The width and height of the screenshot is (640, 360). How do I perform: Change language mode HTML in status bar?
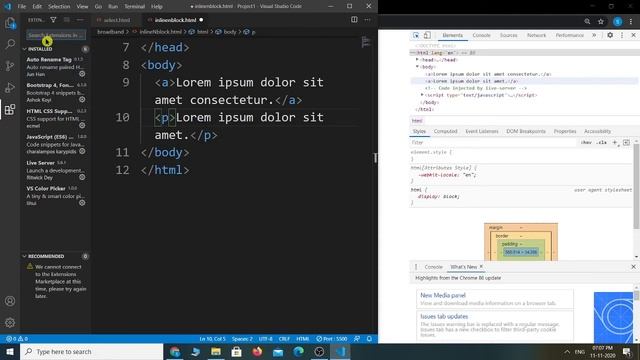(302, 339)
